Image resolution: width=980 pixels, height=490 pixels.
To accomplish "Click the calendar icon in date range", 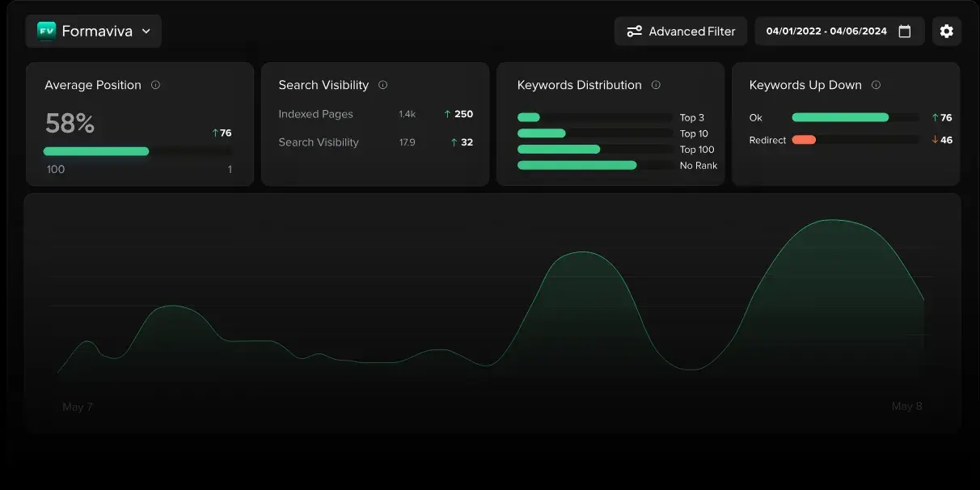I will [x=905, y=32].
